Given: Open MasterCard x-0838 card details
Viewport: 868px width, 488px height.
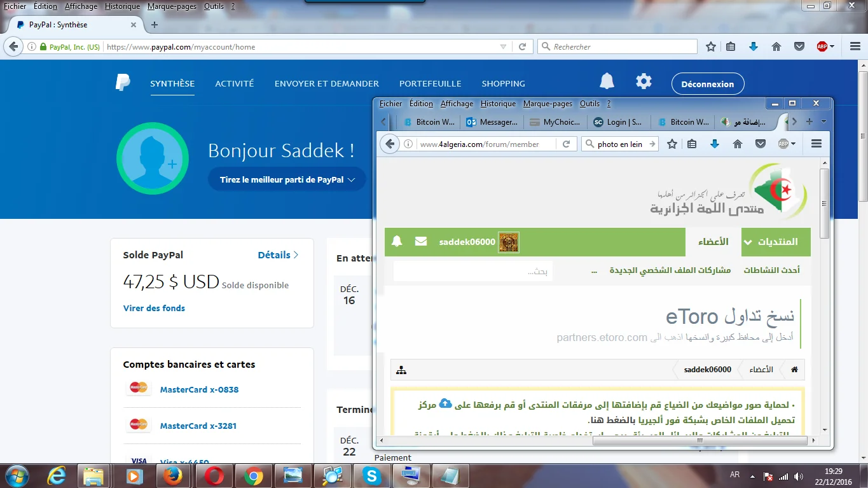Looking at the screenshot, I should (x=199, y=389).
